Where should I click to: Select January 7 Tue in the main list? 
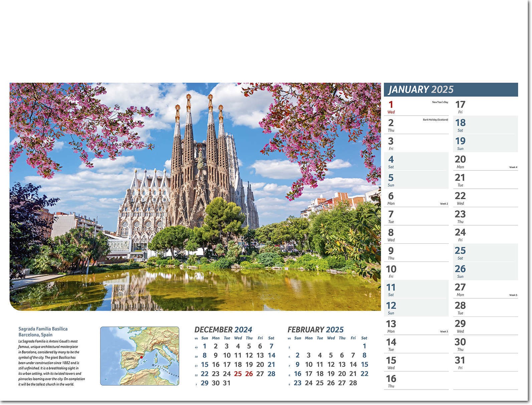pyautogui.click(x=416, y=216)
